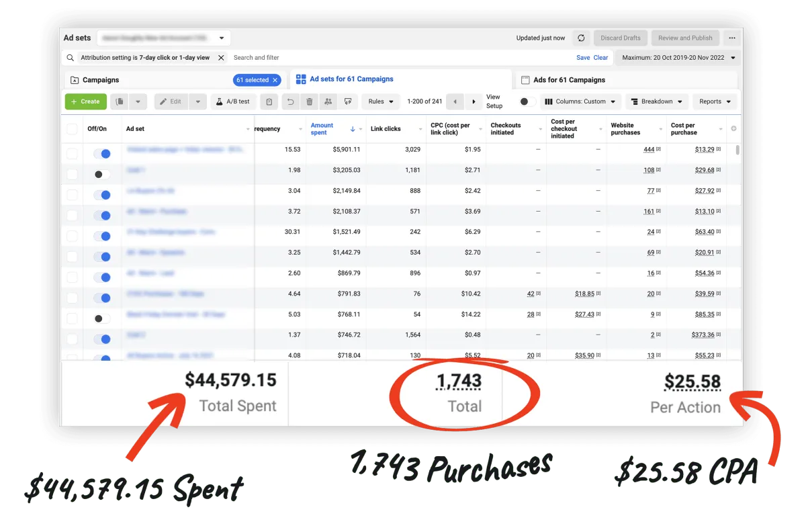Turn on ad set with $3,205.03 spent
This screenshot has width=806, height=532.
pos(102,174)
